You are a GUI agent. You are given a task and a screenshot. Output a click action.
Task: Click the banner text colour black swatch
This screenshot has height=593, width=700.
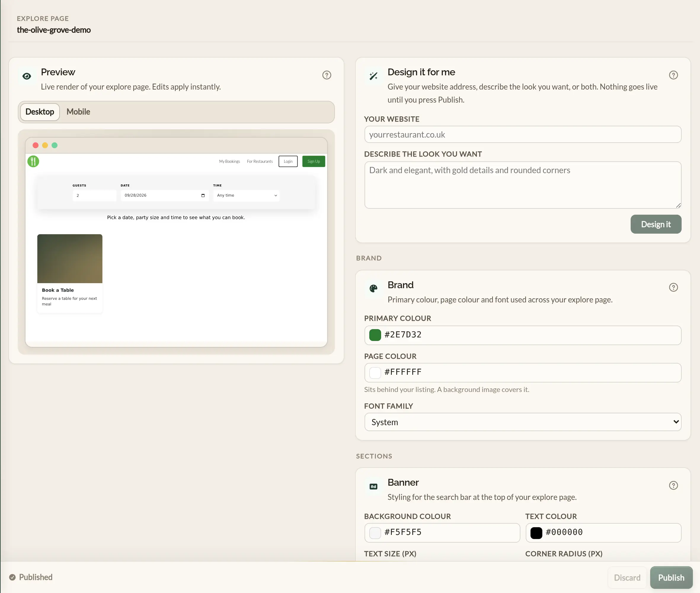click(x=536, y=533)
